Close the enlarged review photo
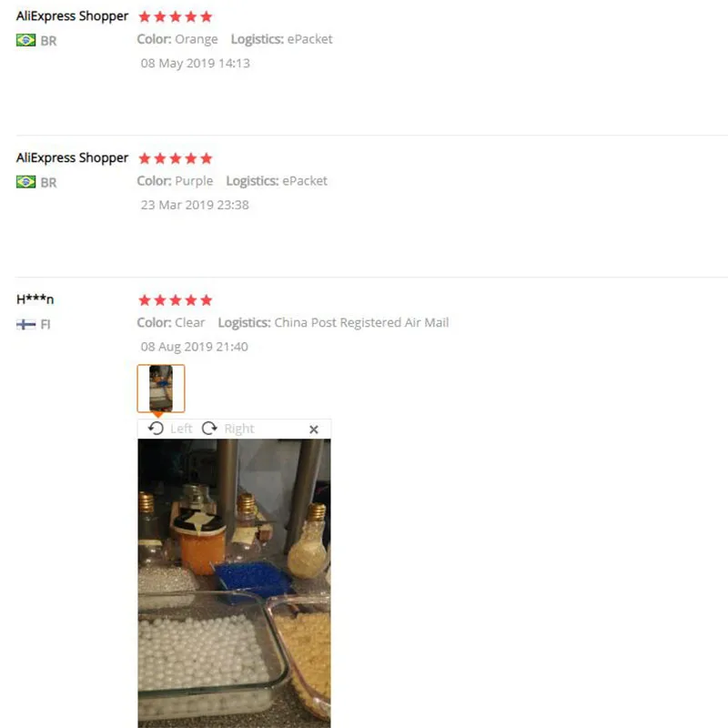728x728 pixels. point(314,430)
